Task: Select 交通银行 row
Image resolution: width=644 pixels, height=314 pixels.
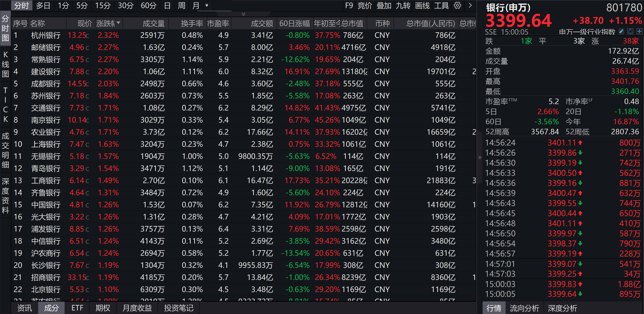Action: tap(243, 108)
